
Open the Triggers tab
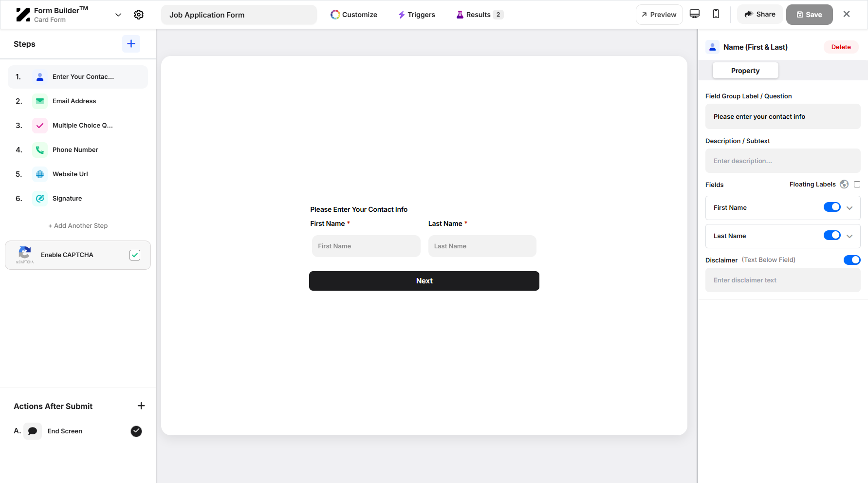pos(417,15)
